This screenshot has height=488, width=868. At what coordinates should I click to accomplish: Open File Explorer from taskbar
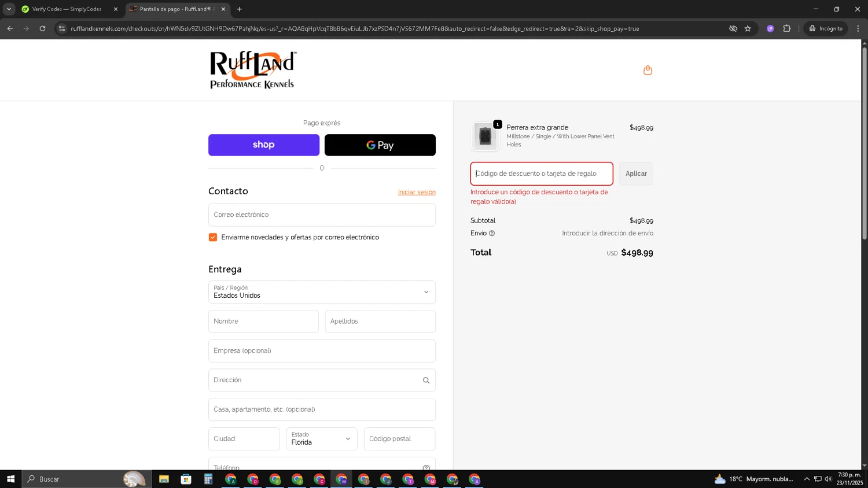coord(164,479)
